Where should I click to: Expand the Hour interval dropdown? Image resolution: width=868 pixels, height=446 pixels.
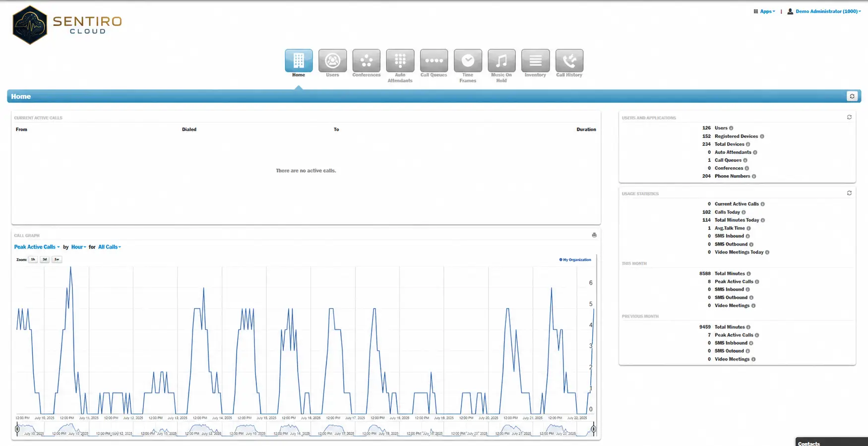[x=78, y=247]
